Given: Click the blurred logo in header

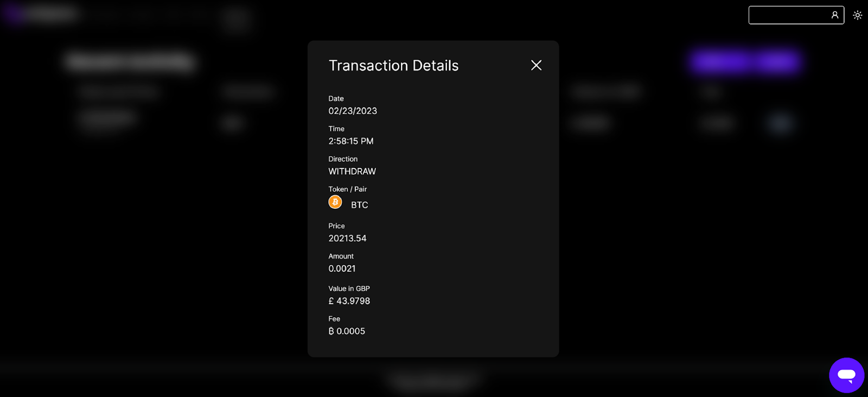Looking at the screenshot, I should [x=41, y=14].
